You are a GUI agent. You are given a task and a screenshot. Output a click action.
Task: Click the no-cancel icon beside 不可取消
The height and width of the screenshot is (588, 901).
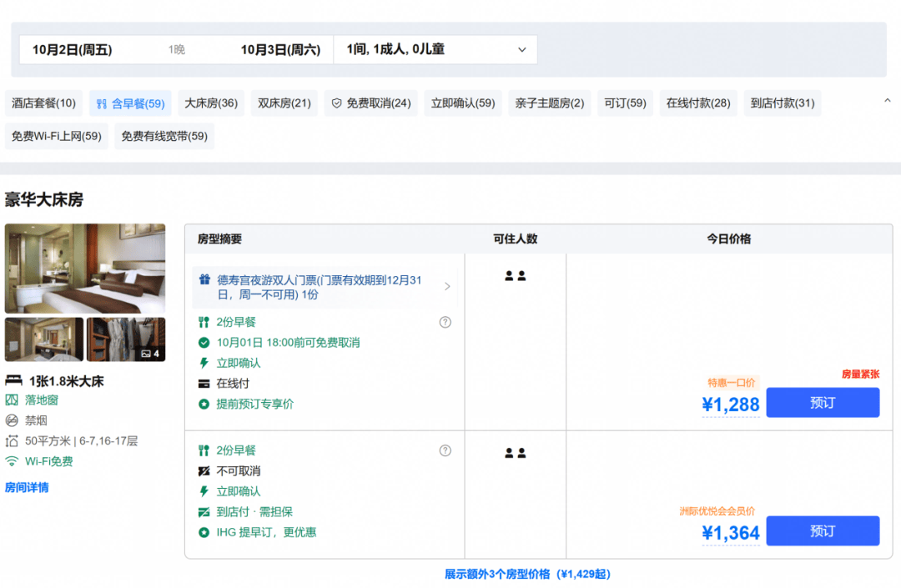pos(204,471)
